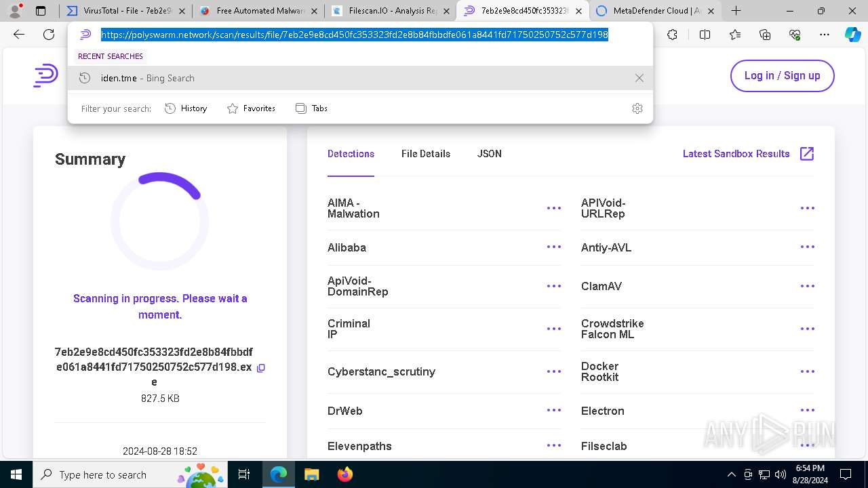This screenshot has width=868, height=488.
Task: Open Windows Start menu
Action: [x=16, y=474]
